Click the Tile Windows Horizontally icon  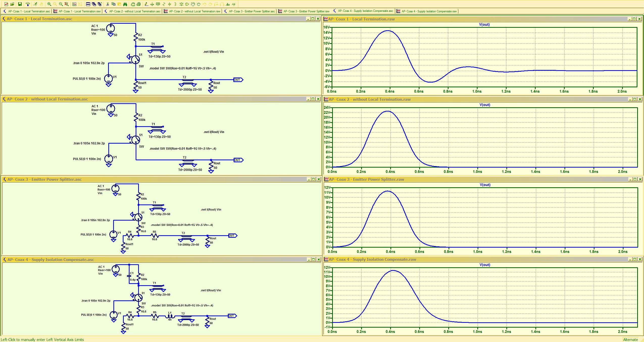(88, 4)
